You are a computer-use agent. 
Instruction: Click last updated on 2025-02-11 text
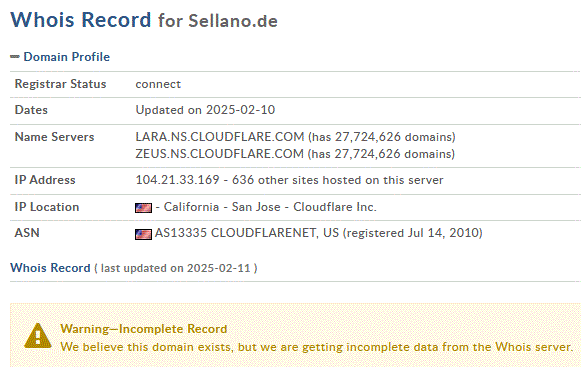(176, 268)
